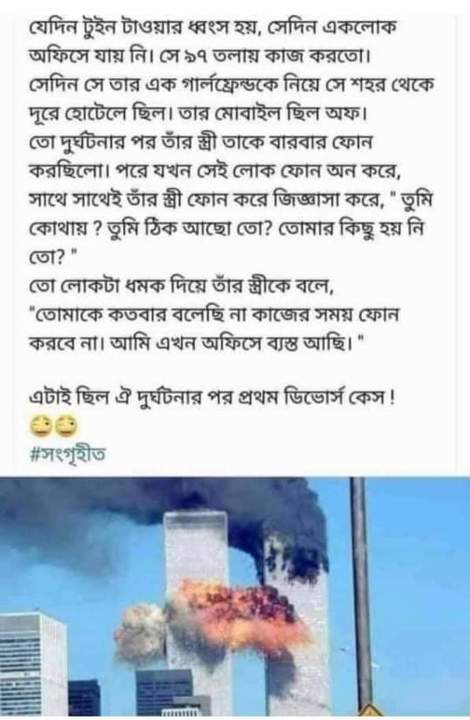Click the line starting with দূরে হোটেলে ছিল
Viewport: 470px width, 720px height.
coord(198,114)
